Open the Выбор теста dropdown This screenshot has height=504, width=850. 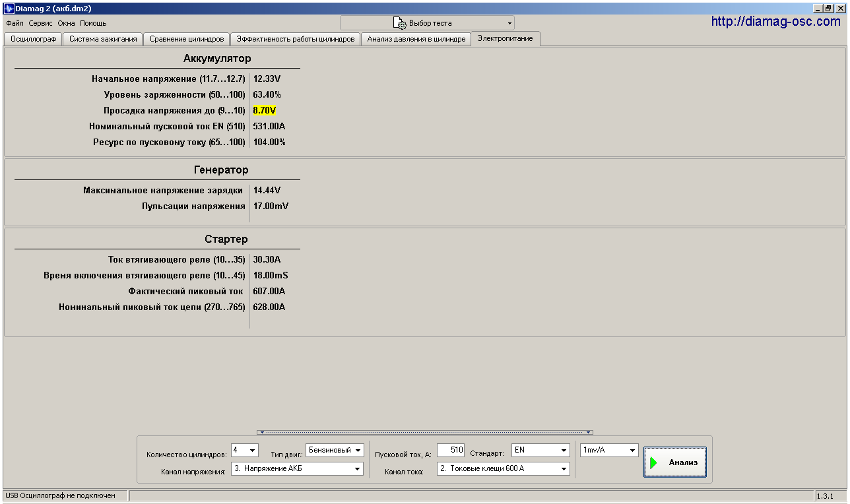tap(427, 23)
